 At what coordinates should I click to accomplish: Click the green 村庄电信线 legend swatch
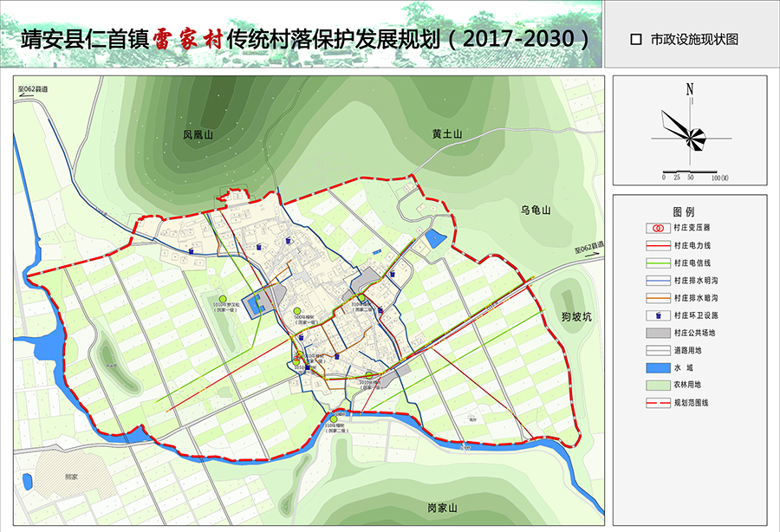coord(658,263)
